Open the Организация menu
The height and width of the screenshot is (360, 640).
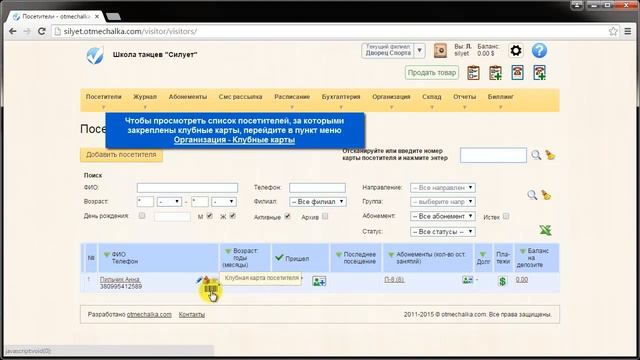391,97
